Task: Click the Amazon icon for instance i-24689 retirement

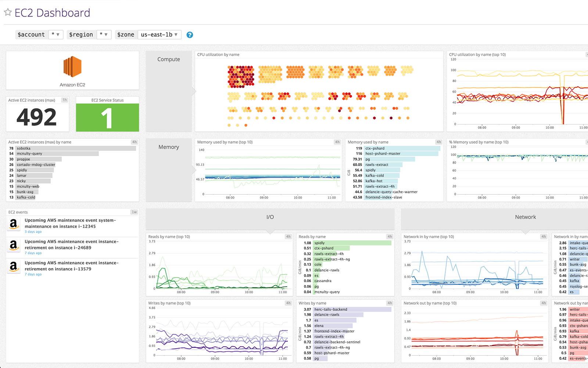Action: tap(14, 245)
